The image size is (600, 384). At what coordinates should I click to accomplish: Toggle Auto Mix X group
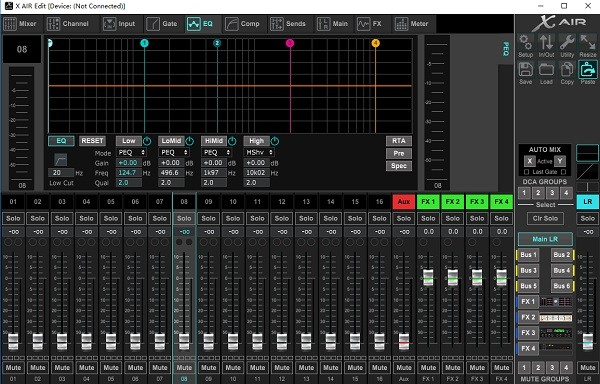[530, 161]
